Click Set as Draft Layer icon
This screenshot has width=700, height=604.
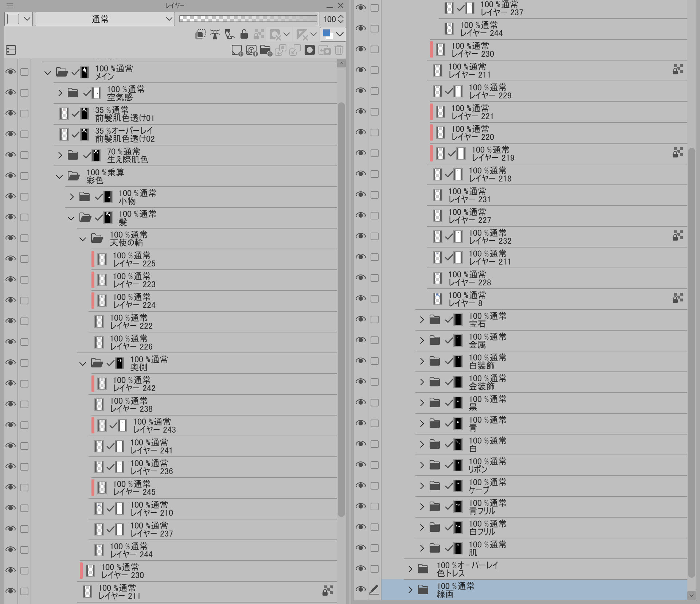coord(230,34)
